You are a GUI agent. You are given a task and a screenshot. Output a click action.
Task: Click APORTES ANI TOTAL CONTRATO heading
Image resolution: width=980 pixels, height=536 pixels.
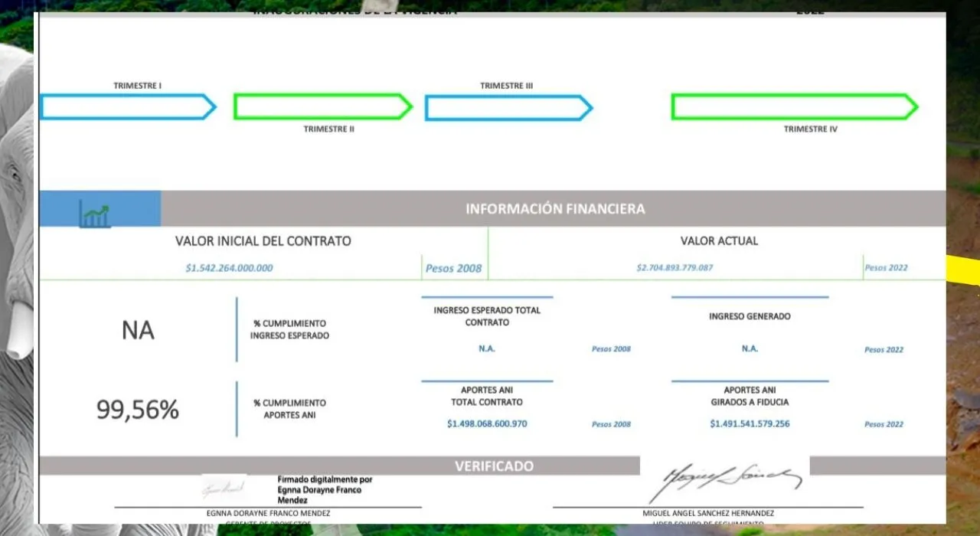coord(487,396)
